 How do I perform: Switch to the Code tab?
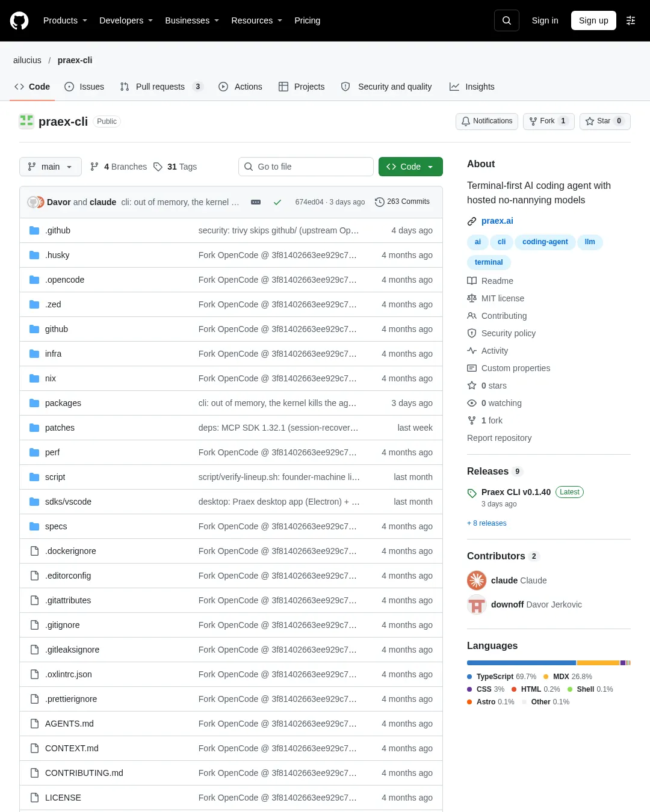tap(32, 87)
